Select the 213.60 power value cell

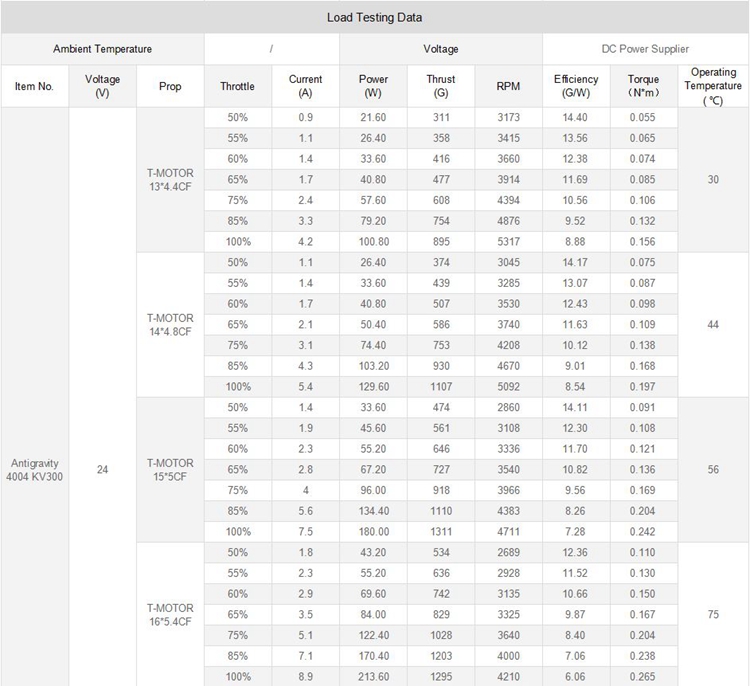[373, 676]
